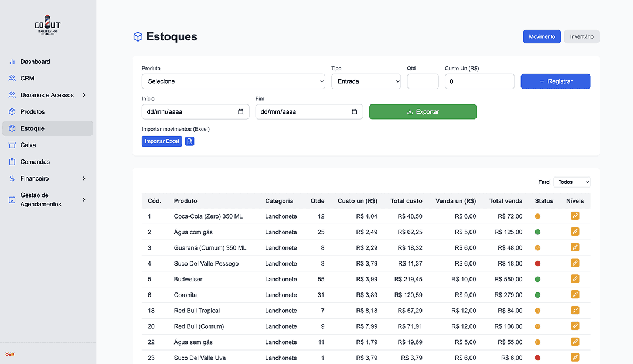Click the Red Bull Tropical name cell
This screenshot has width=633, height=364.
(x=196, y=311)
